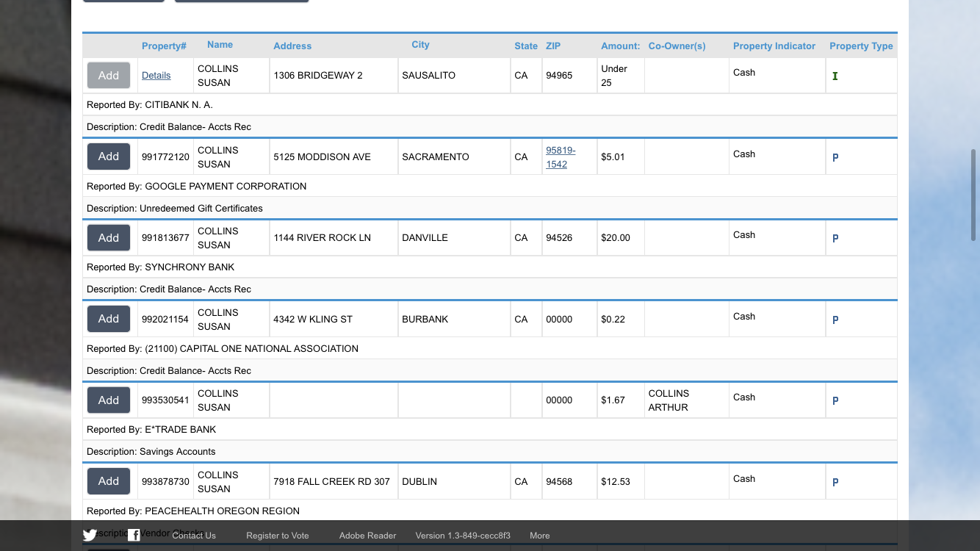Click city SAUSALITO cell
The image size is (980, 551).
tap(454, 76)
